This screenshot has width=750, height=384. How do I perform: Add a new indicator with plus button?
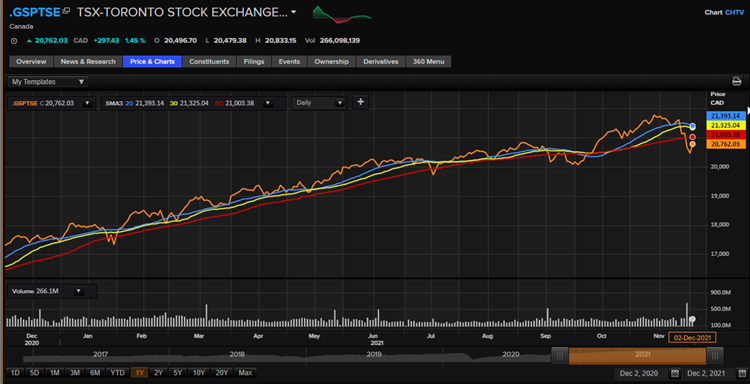click(x=361, y=102)
